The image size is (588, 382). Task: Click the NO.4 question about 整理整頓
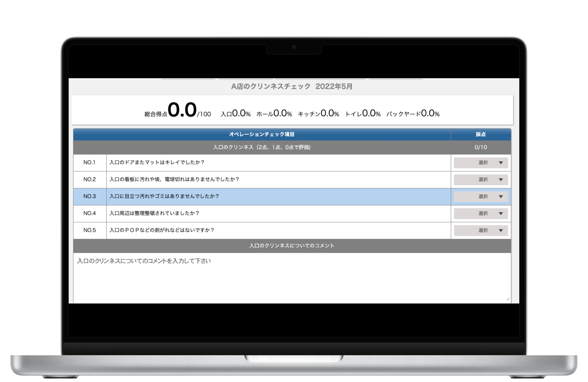(154, 213)
